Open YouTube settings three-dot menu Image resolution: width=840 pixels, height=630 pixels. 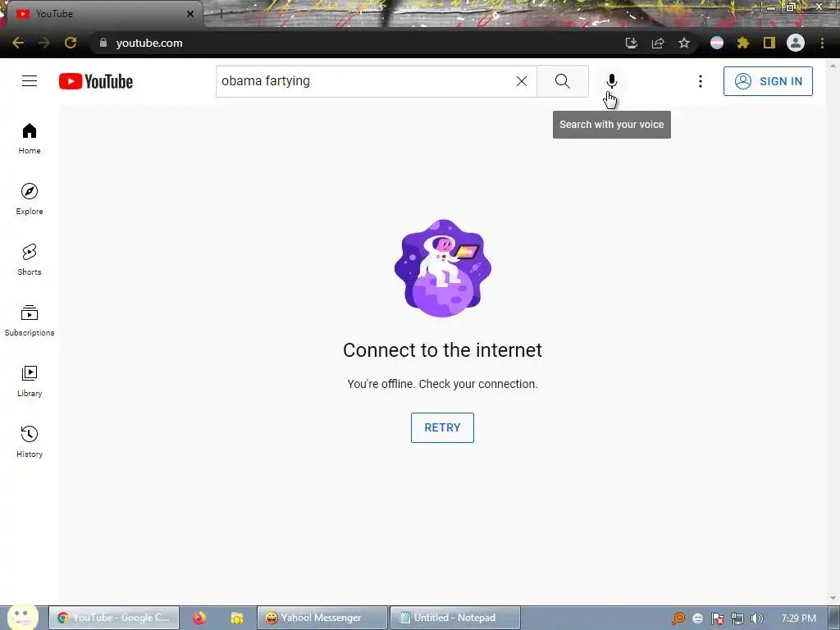click(701, 81)
